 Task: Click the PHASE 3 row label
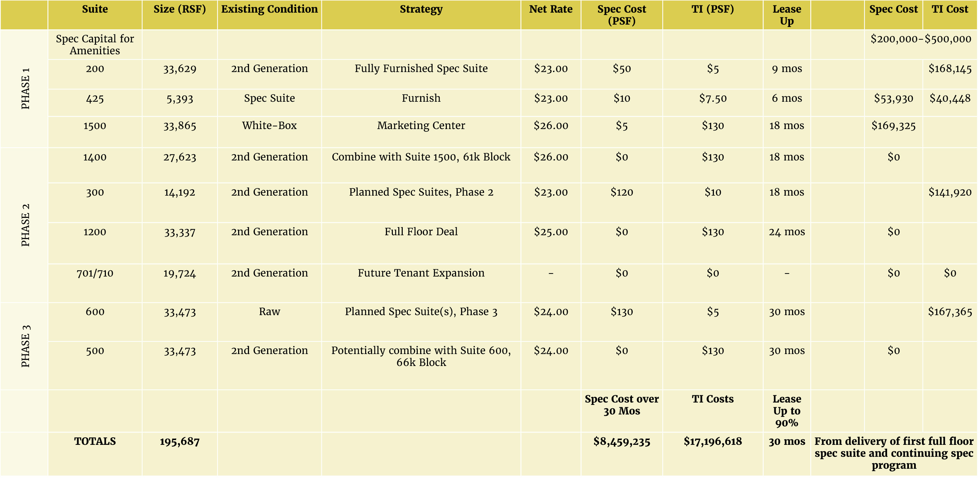tap(25, 346)
